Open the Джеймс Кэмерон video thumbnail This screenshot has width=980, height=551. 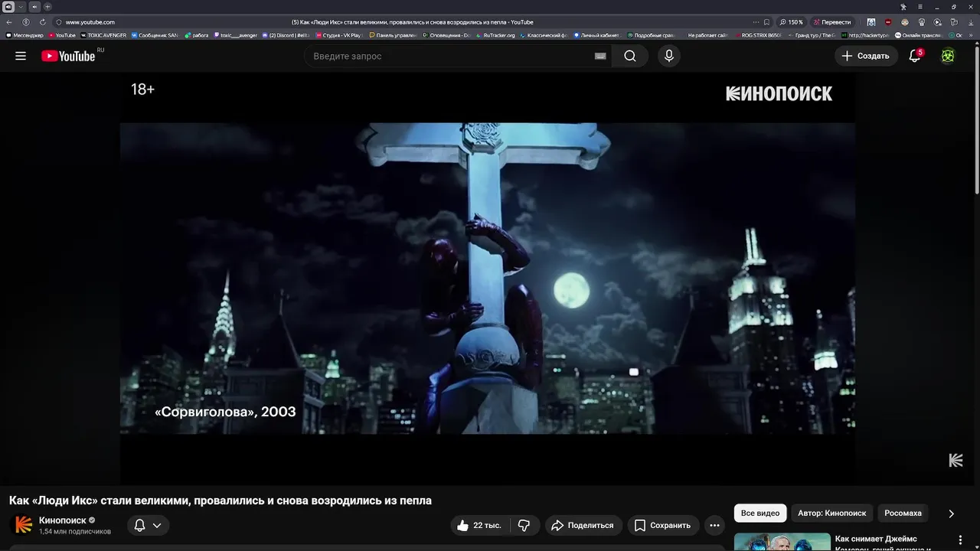coord(782,542)
